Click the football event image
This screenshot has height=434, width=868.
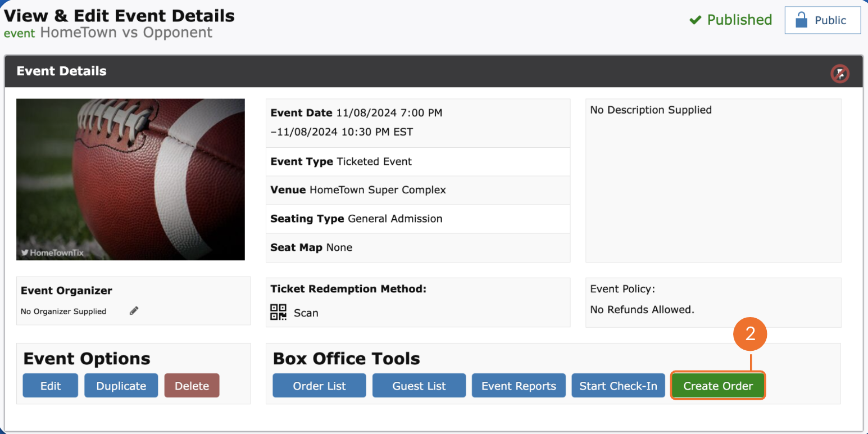[130, 179]
